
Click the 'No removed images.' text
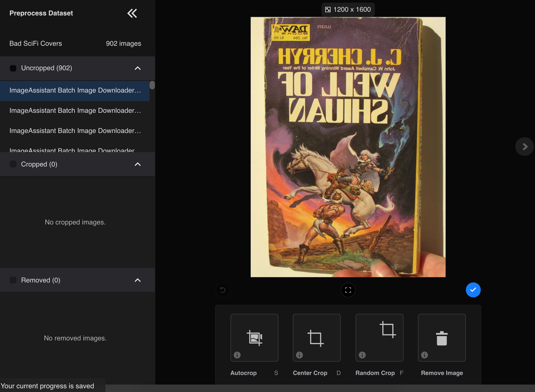click(75, 338)
